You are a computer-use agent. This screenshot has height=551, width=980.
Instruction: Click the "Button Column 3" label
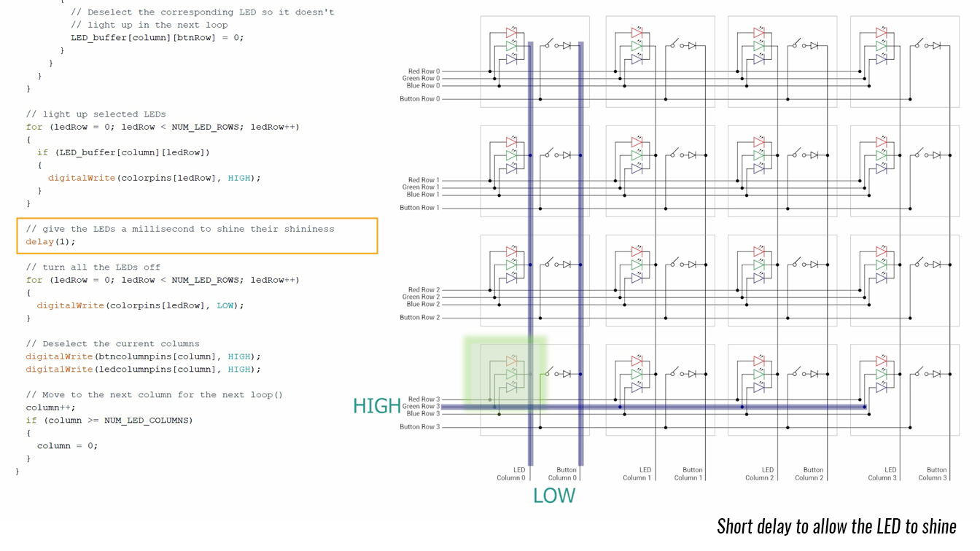tap(933, 474)
